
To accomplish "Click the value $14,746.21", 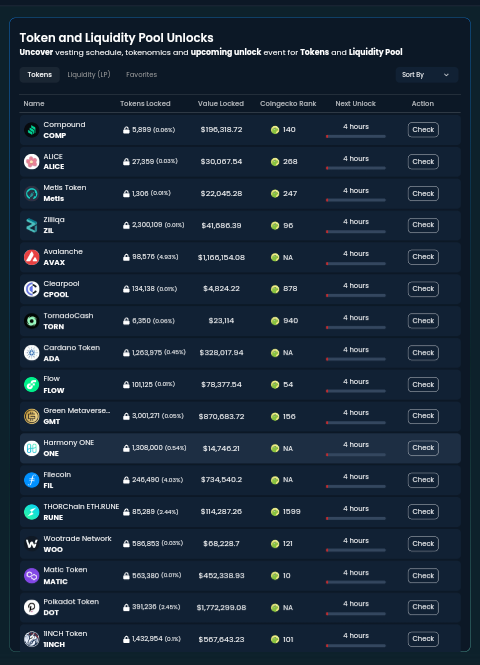I will coord(221,448).
